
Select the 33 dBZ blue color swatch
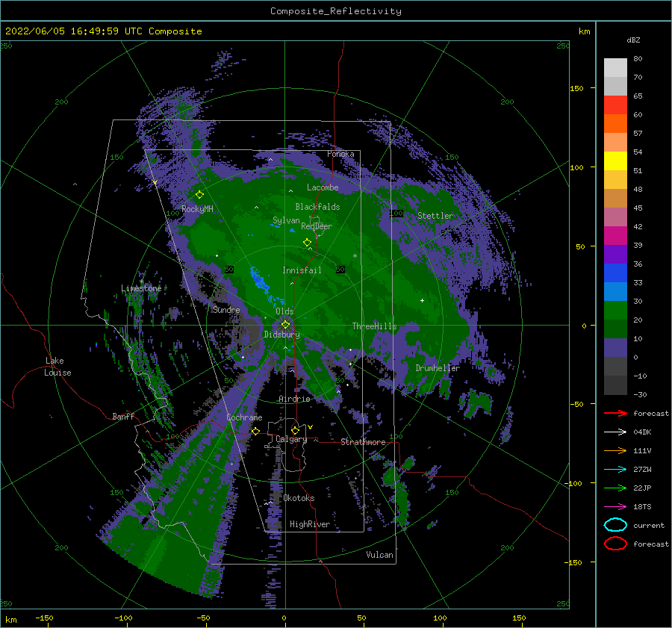615,291
